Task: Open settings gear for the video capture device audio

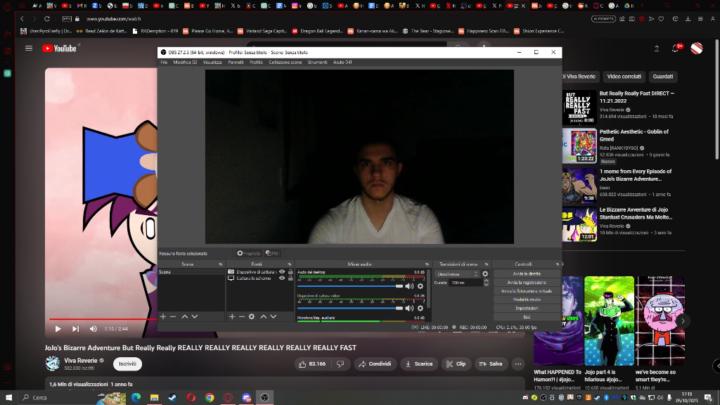Action: coord(420,308)
